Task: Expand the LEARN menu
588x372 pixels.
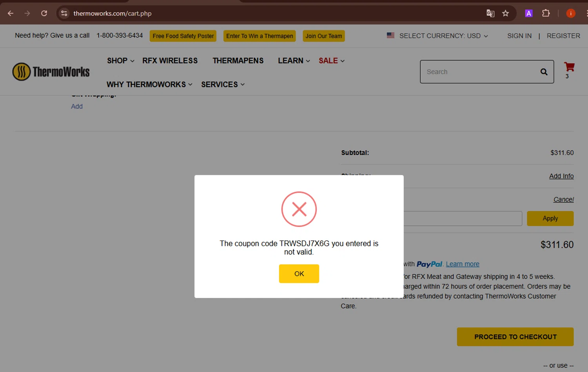Action: click(x=294, y=61)
